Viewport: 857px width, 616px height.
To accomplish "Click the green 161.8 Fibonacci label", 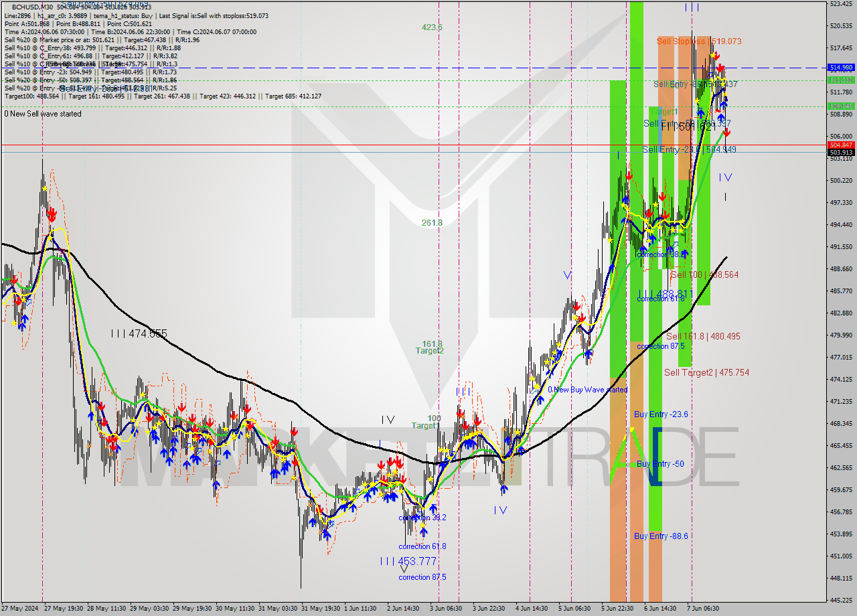I will point(432,343).
